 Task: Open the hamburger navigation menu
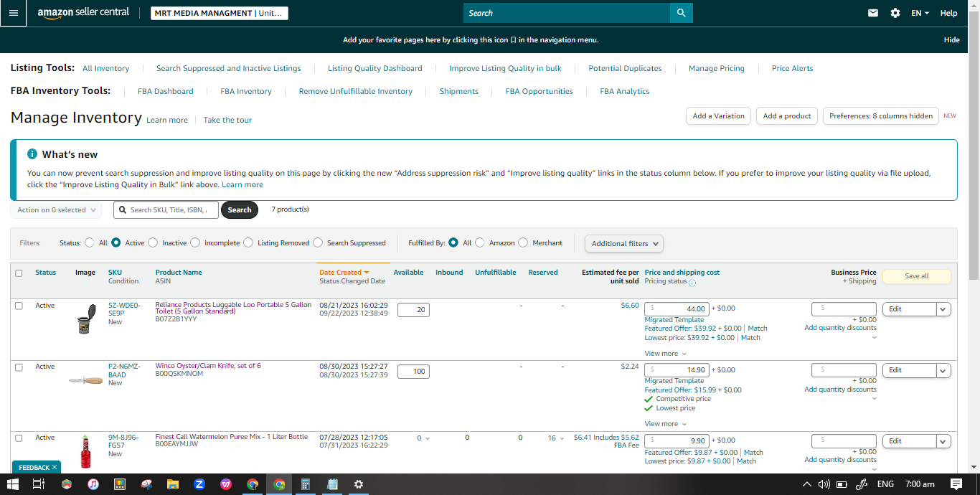tap(13, 13)
